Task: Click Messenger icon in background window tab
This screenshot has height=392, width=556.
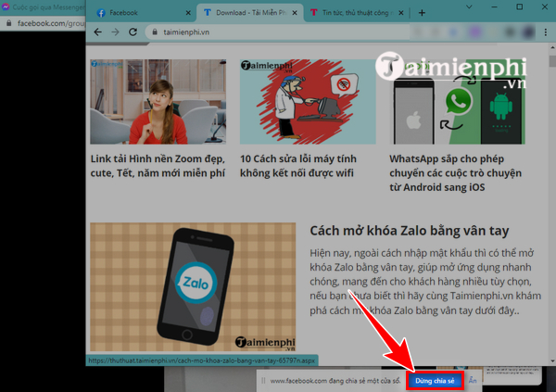Action: coord(6,6)
